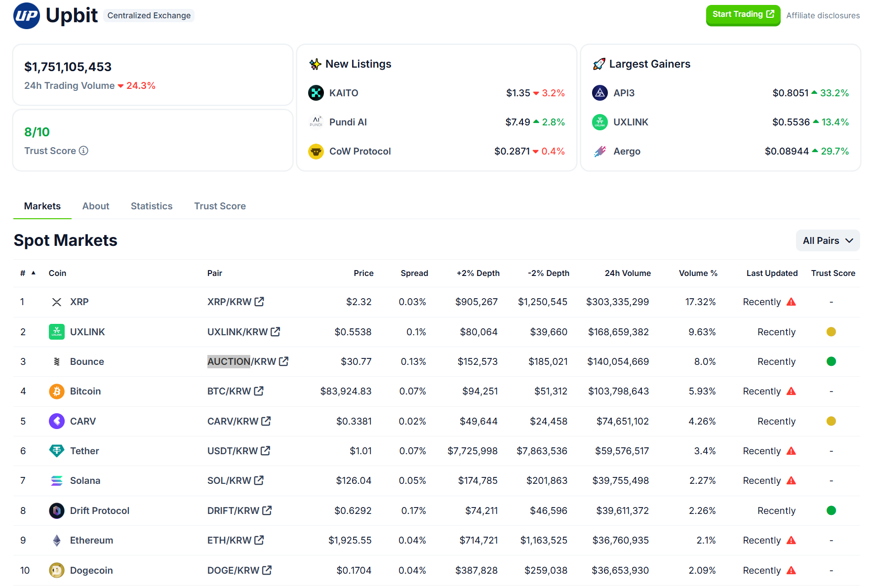Open the SOL/KRW pair link

click(236, 480)
